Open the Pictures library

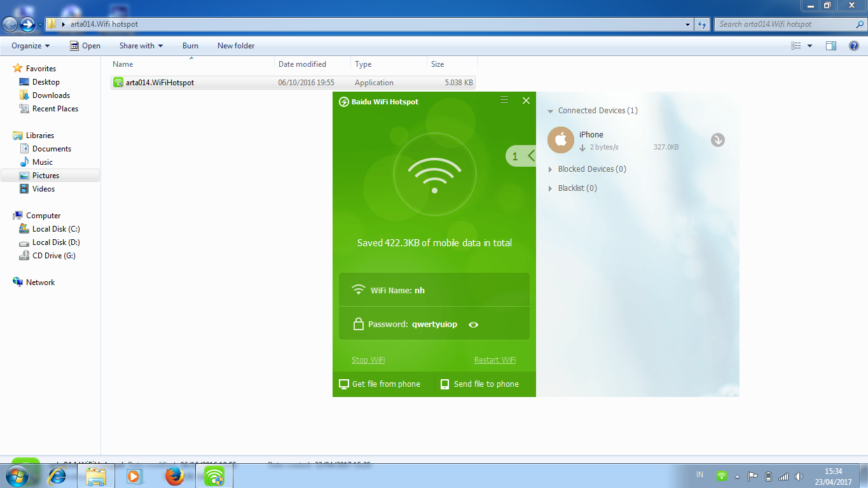point(46,176)
